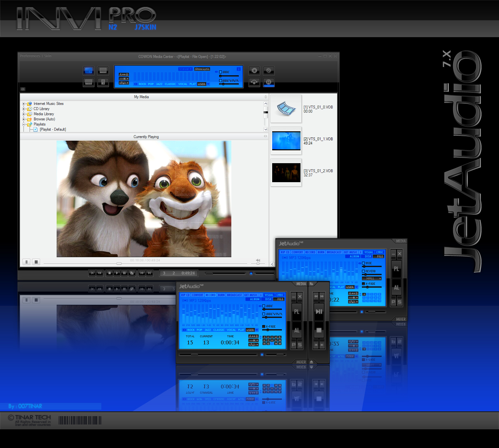Click RIP CD in the front mini player

185,295
